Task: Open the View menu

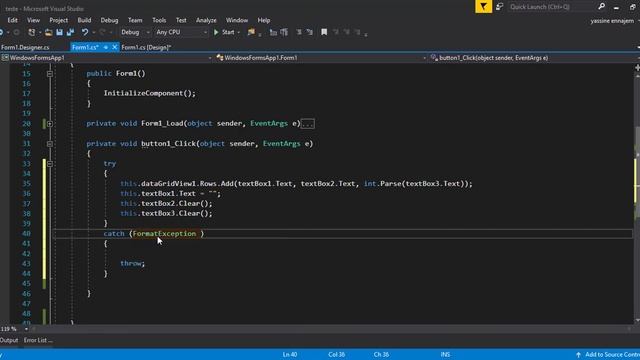Action: pos(33,20)
